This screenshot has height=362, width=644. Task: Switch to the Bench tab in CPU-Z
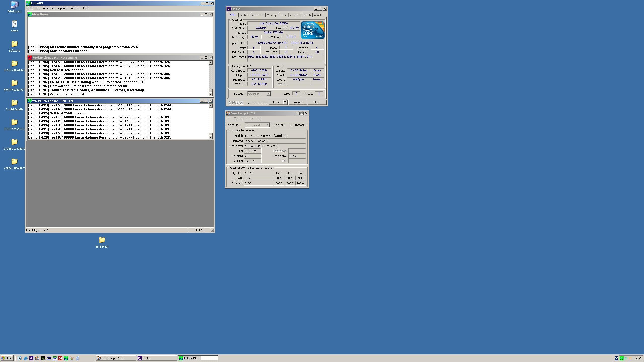[307, 15]
